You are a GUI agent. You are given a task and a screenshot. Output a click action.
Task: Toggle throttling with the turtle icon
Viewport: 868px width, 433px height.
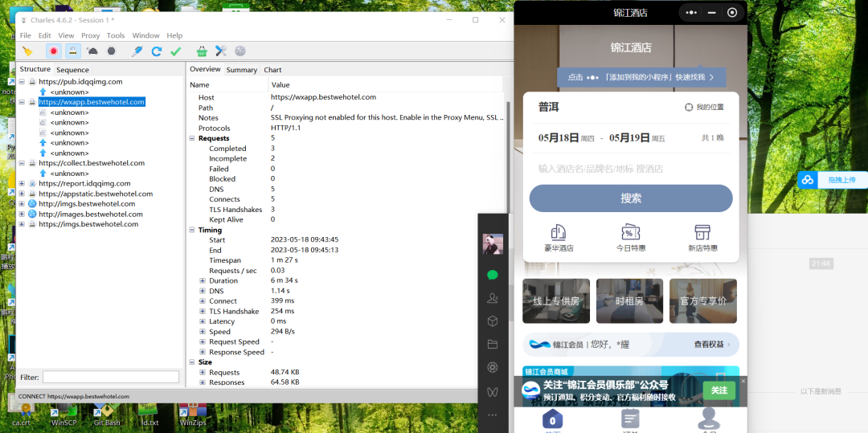coord(92,51)
